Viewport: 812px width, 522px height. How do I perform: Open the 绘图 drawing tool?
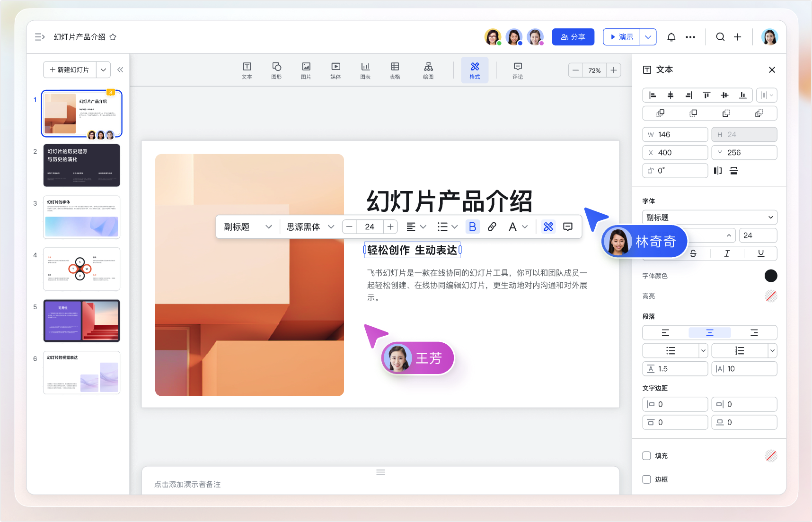pos(428,70)
